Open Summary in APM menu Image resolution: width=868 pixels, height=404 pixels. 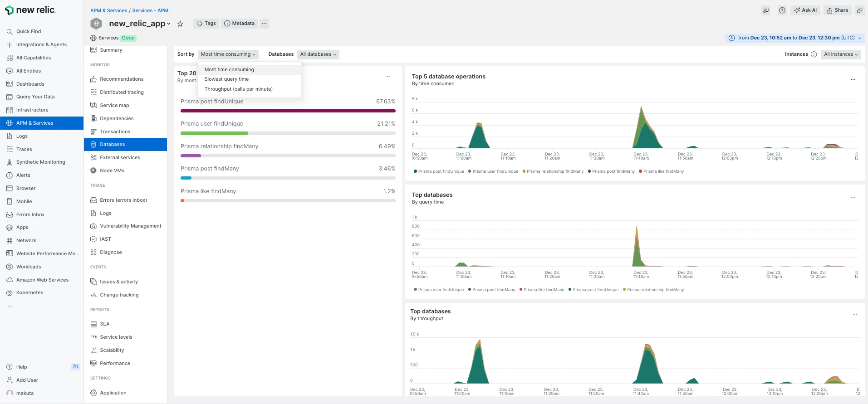[111, 50]
